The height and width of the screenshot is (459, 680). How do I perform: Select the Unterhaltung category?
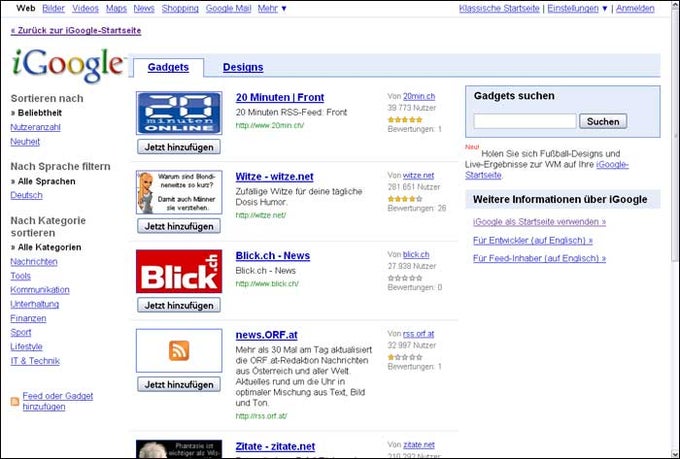(35, 304)
